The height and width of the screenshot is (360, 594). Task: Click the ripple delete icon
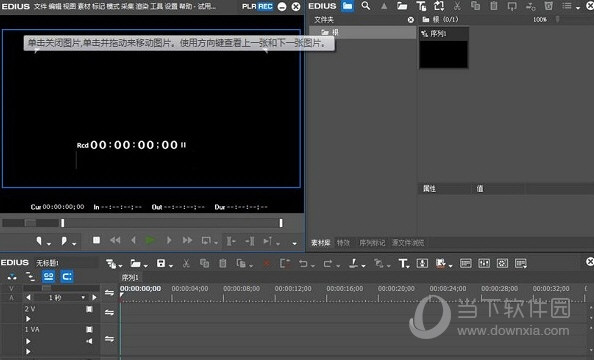pyautogui.click(x=285, y=263)
